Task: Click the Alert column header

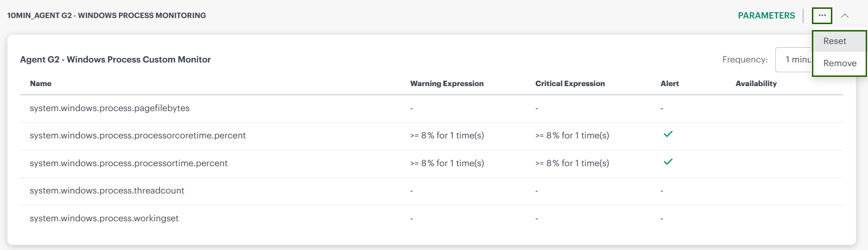Action: (x=669, y=84)
